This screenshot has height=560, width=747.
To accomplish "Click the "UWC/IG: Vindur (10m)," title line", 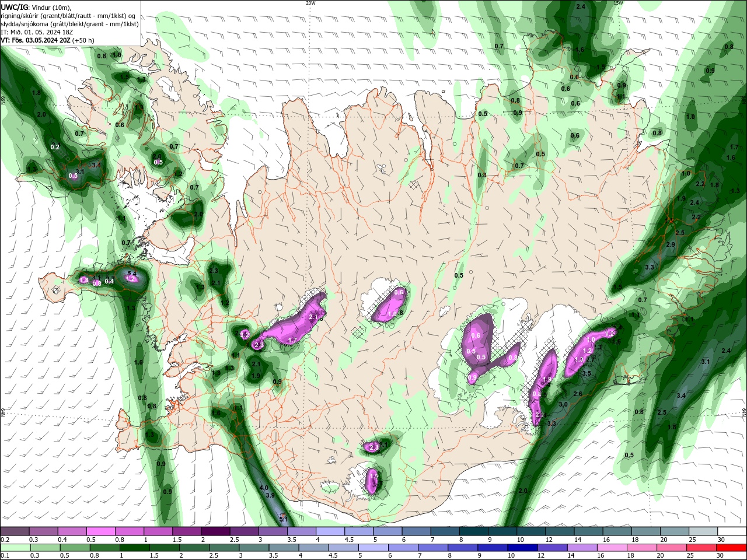I will pyautogui.click(x=35, y=7).
